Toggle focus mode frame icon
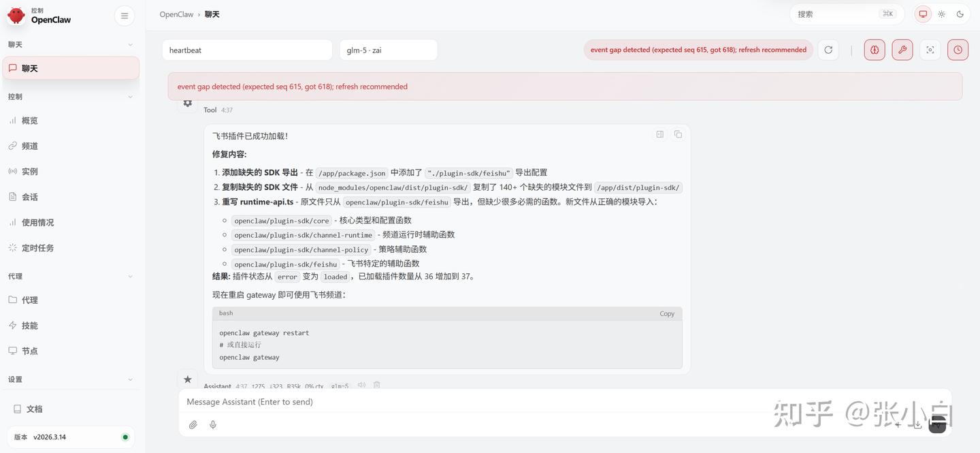 pyautogui.click(x=930, y=50)
